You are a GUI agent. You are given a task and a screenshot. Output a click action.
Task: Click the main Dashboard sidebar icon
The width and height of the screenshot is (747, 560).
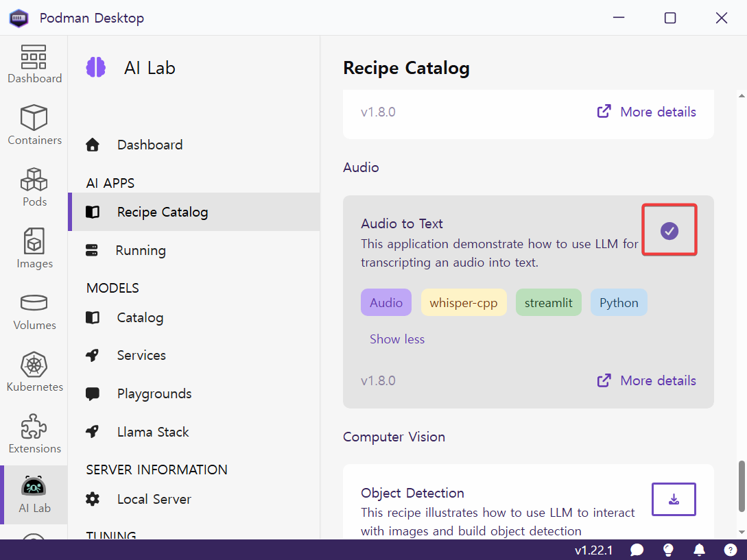pos(34,64)
